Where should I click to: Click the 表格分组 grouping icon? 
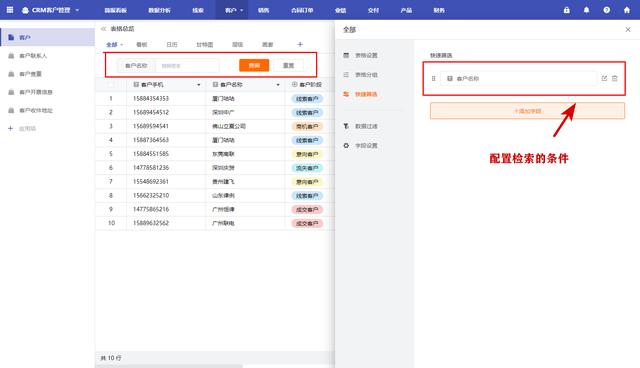click(x=346, y=75)
